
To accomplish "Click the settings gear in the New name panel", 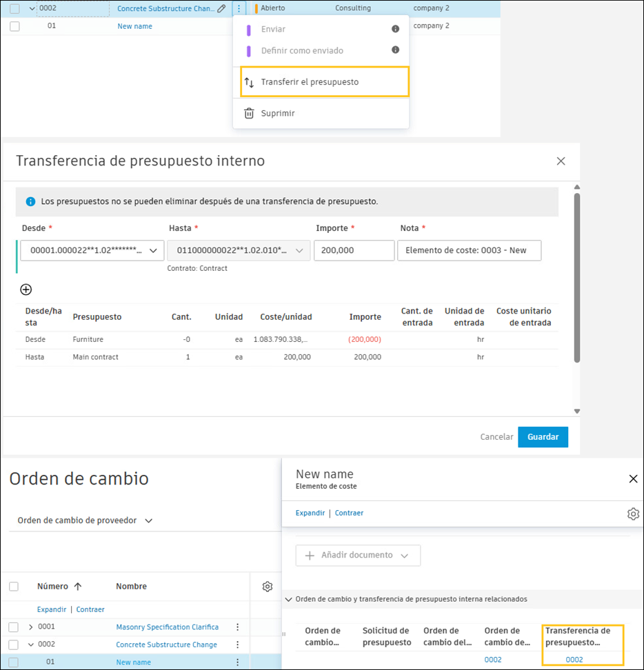I will click(633, 514).
